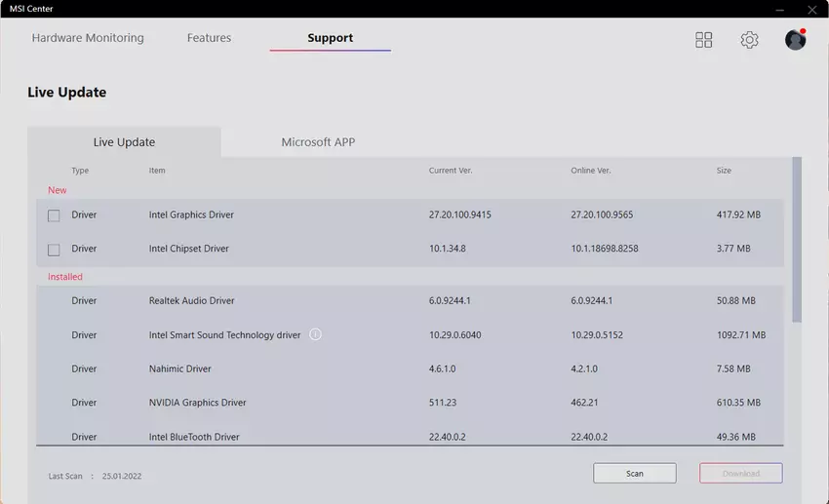Select the Live Update tab
This screenshot has width=829, height=504.
[124, 142]
